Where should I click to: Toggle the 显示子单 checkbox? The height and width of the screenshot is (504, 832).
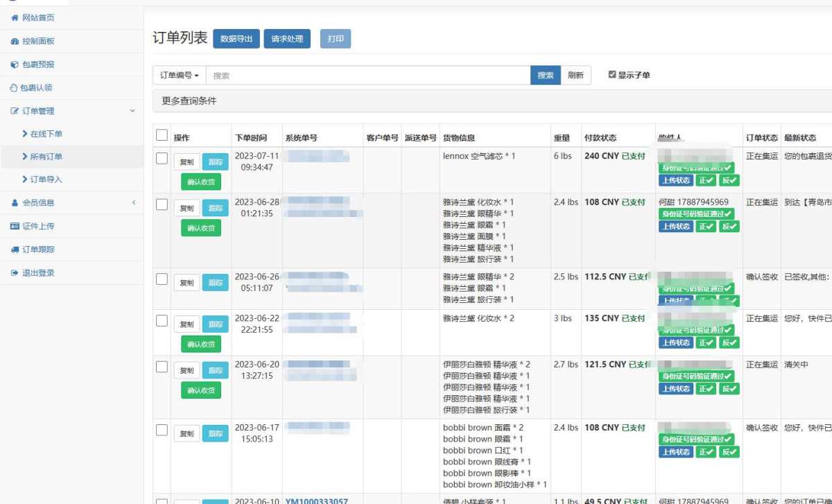[612, 74]
